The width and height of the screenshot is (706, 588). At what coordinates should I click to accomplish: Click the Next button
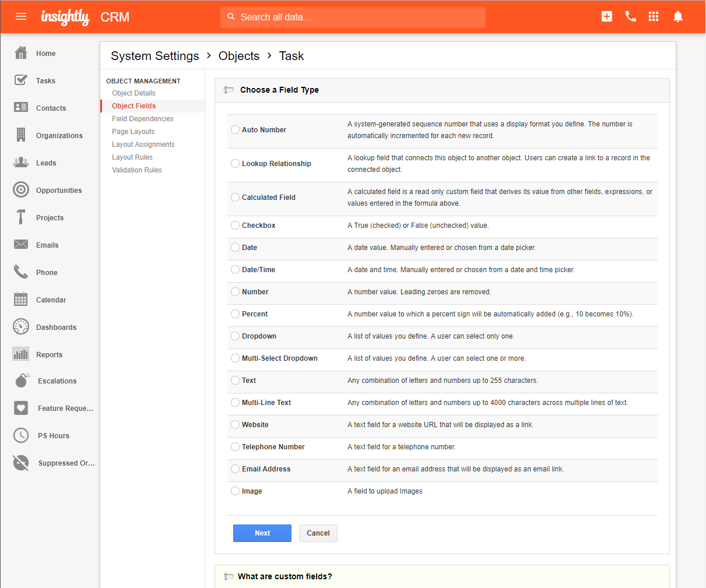[262, 533]
